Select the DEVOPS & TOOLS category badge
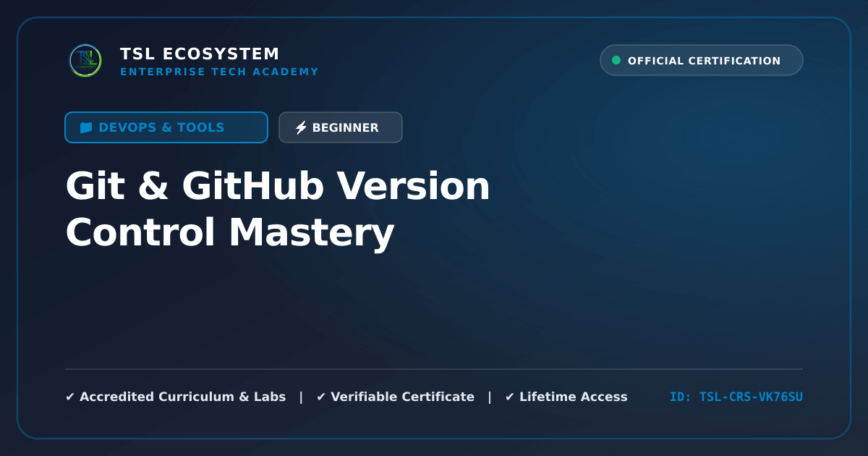The width and height of the screenshot is (868, 456). [x=166, y=127]
